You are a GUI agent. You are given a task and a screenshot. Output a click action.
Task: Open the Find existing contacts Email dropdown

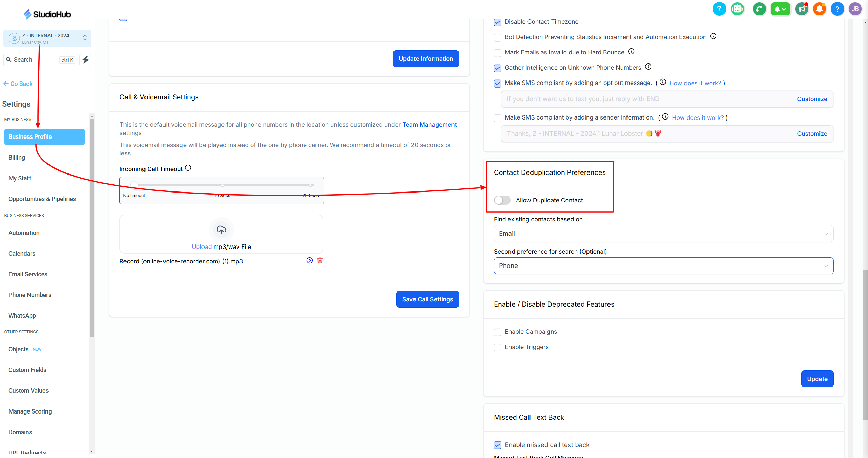point(663,234)
